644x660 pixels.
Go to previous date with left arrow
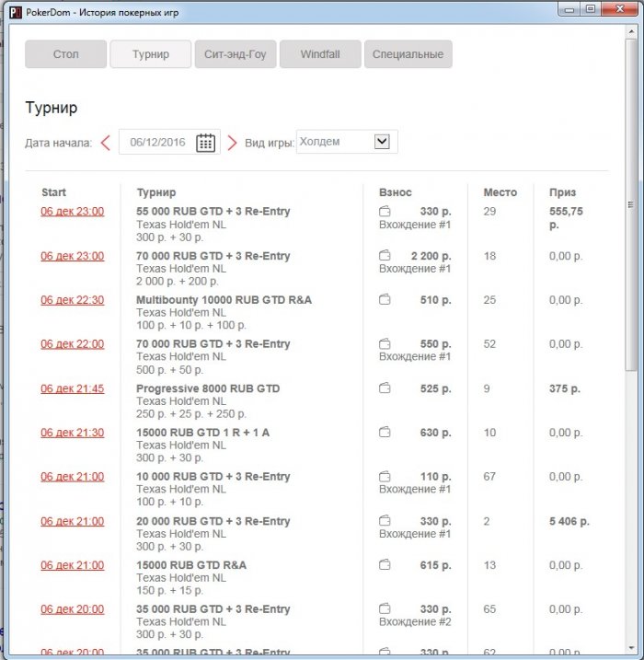(106, 143)
